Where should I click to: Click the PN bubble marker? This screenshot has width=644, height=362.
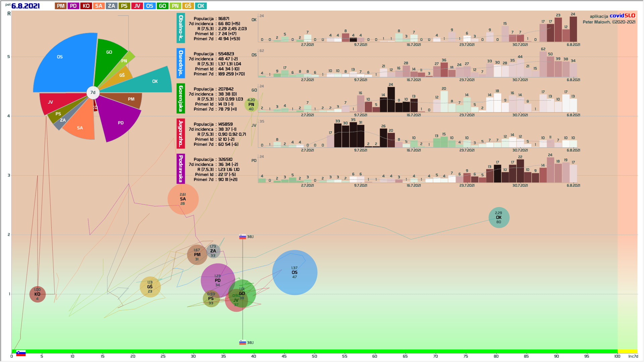pyautogui.click(x=251, y=105)
